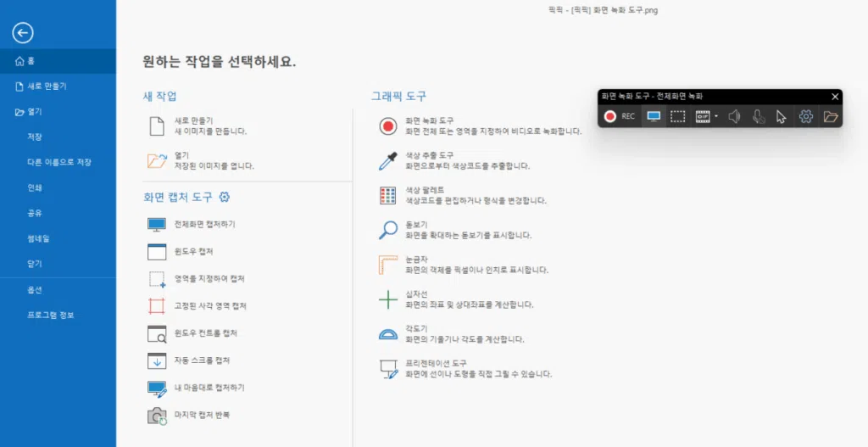The height and width of the screenshot is (447, 868).
Task: Open 옵션 in the left sidebar
Action: tap(35, 289)
